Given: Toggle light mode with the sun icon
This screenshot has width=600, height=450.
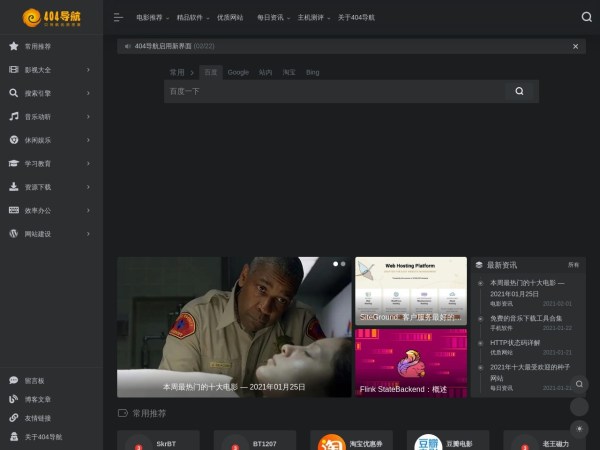Looking at the screenshot, I should (x=579, y=429).
